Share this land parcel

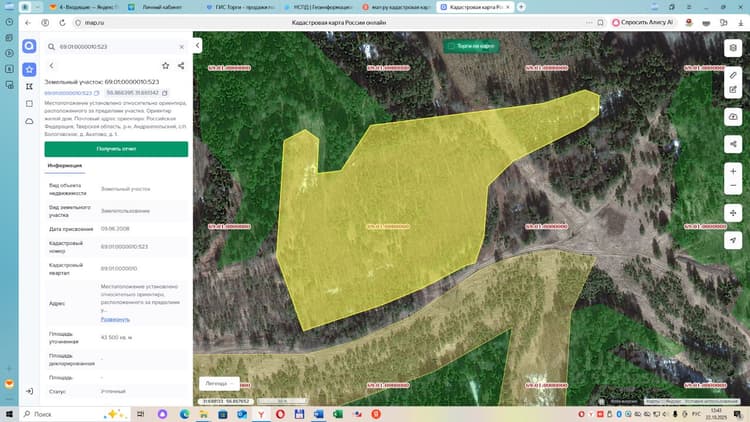coord(181,66)
